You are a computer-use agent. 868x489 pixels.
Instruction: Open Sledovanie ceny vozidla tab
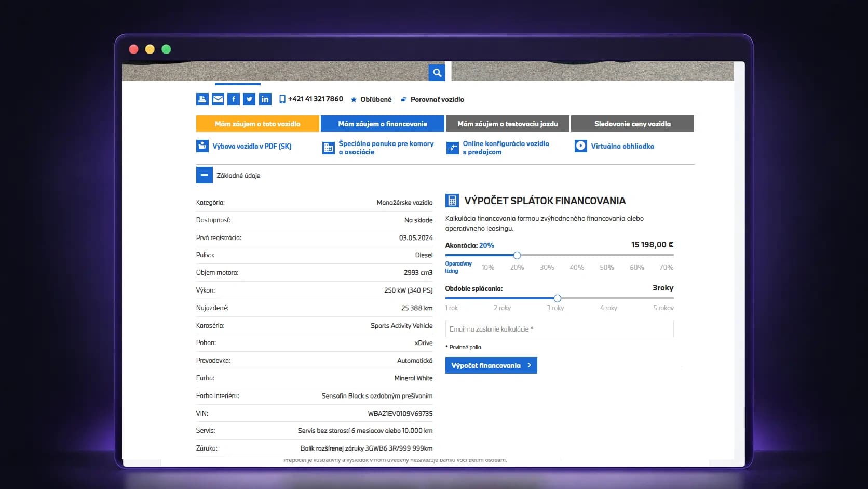coord(632,124)
